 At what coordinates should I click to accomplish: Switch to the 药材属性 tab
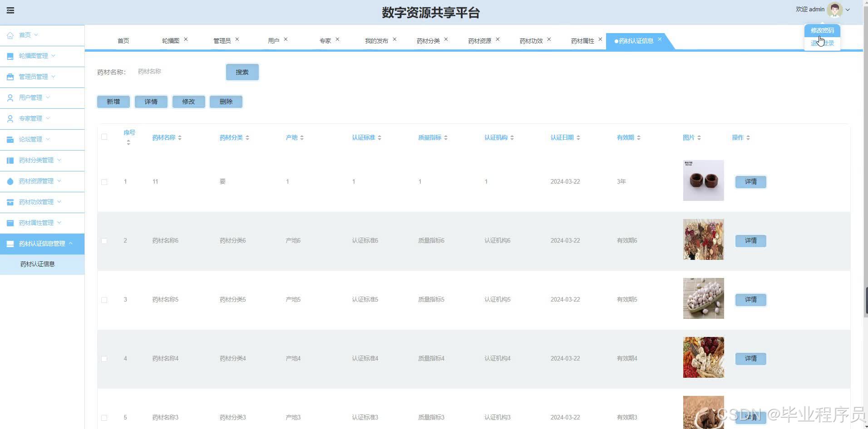click(582, 41)
